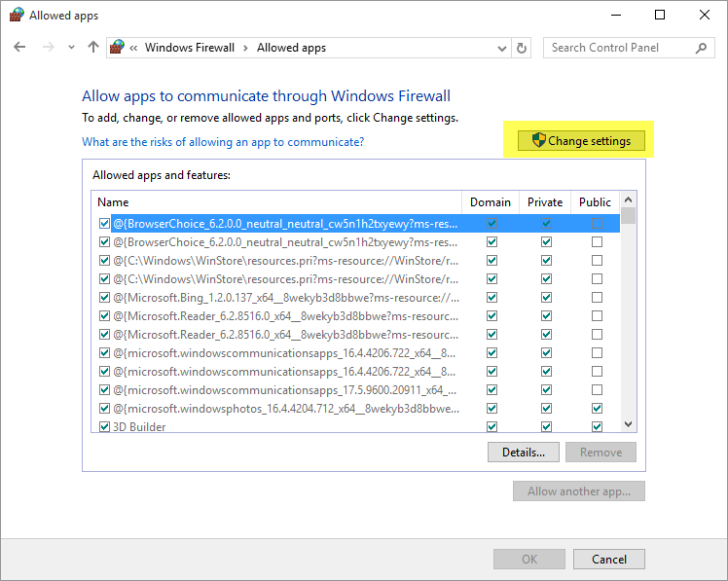Open the recent locations dropdown arrow
728x581 pixels.
click(71, 48)
